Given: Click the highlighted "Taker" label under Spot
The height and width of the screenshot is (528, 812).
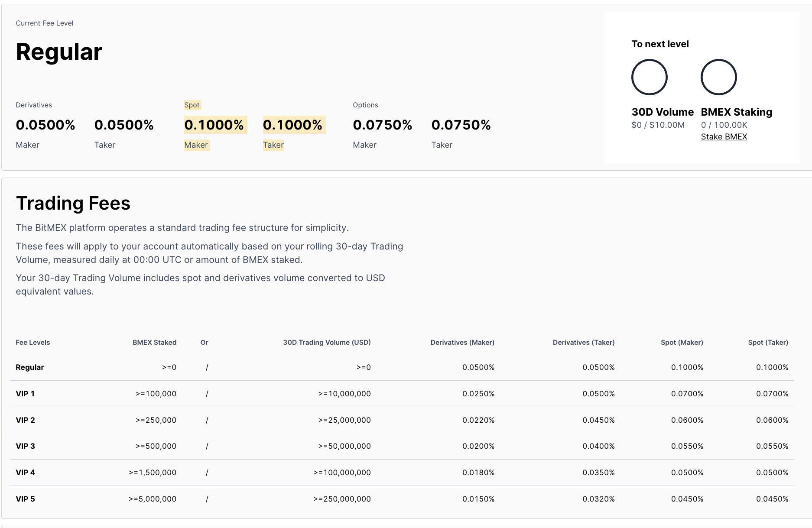Looking at the screenshot, I should point(273,145).
